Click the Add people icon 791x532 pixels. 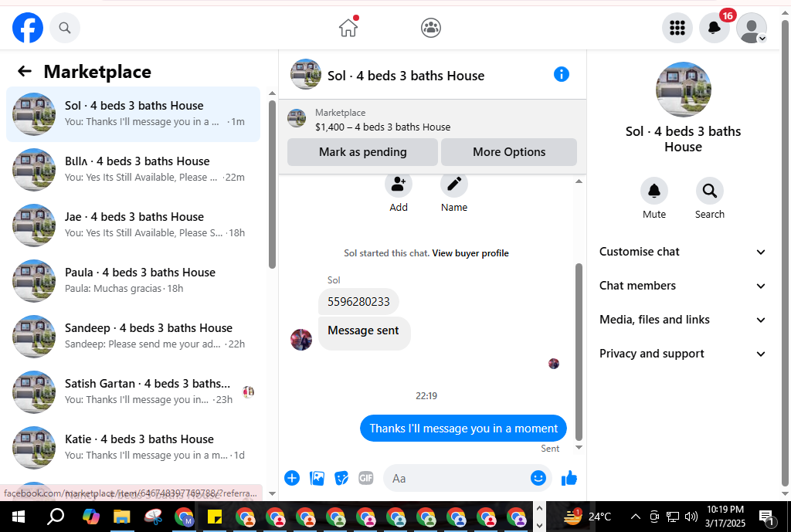399,184
